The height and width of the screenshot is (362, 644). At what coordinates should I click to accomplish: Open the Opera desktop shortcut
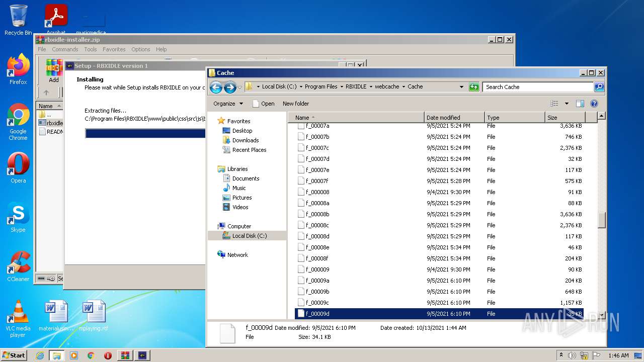(18, 168)
